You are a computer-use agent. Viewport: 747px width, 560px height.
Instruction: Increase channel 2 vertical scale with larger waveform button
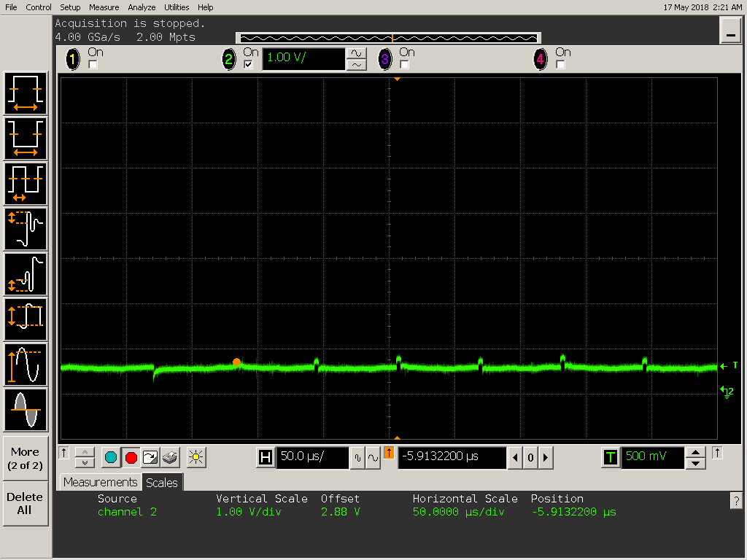[x=356, y=52]
